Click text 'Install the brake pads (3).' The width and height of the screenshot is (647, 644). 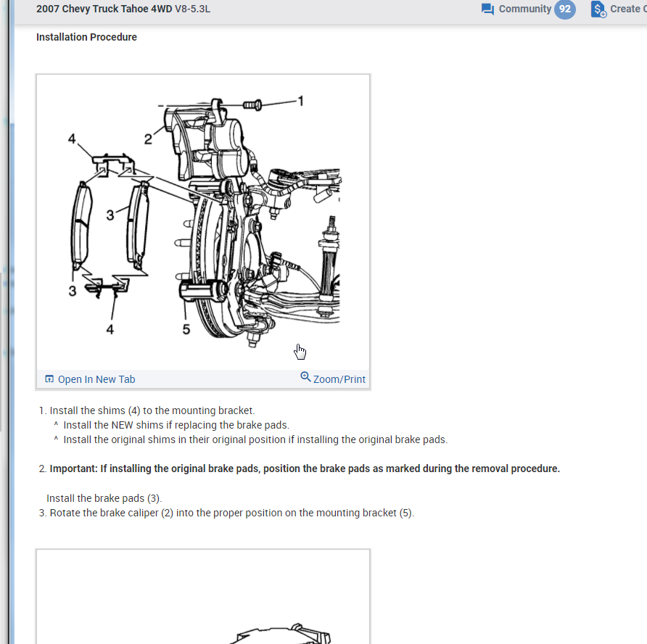pyautogui.click(x=104, y=498)
